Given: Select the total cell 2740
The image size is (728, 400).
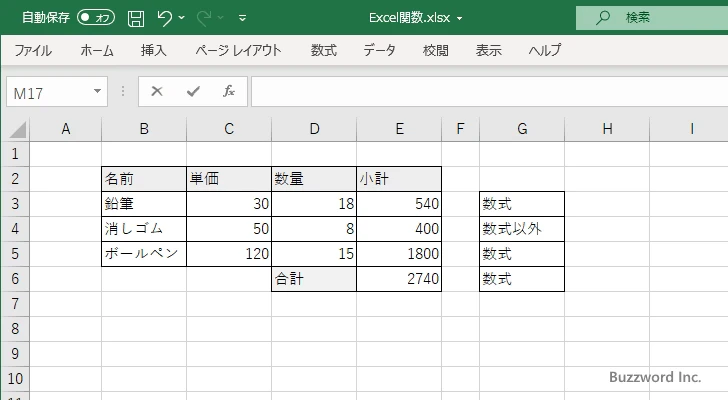Looking at the screenshot, I should 399,279.
